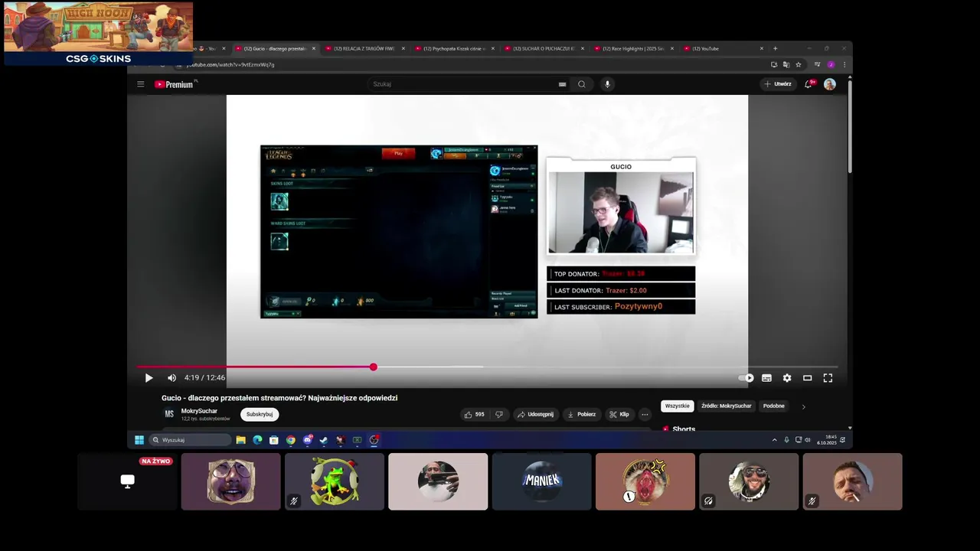Select the green frog avatar participant tile
Screen dimensions: 980x551
[335, 481]
